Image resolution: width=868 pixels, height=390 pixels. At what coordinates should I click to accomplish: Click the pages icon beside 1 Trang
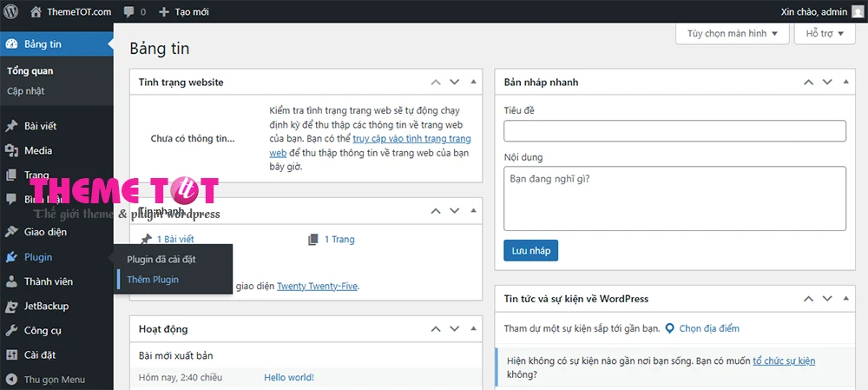[313, 240]
